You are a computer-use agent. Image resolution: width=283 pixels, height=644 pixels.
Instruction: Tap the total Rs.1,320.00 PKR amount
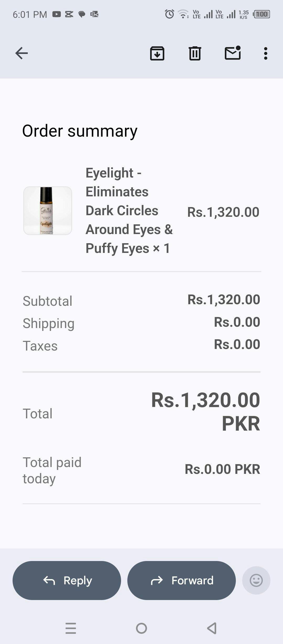pos(206,412)
